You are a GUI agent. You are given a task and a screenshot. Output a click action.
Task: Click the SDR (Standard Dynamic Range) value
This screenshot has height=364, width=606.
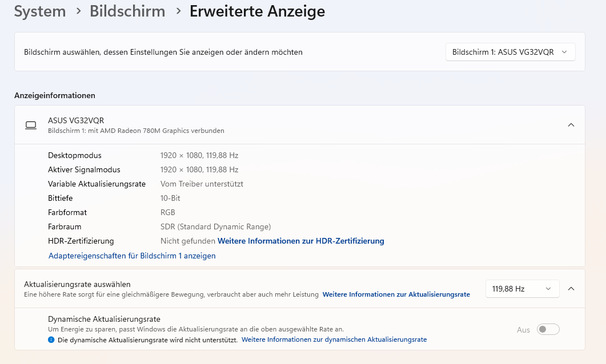(x=215, y=227)
